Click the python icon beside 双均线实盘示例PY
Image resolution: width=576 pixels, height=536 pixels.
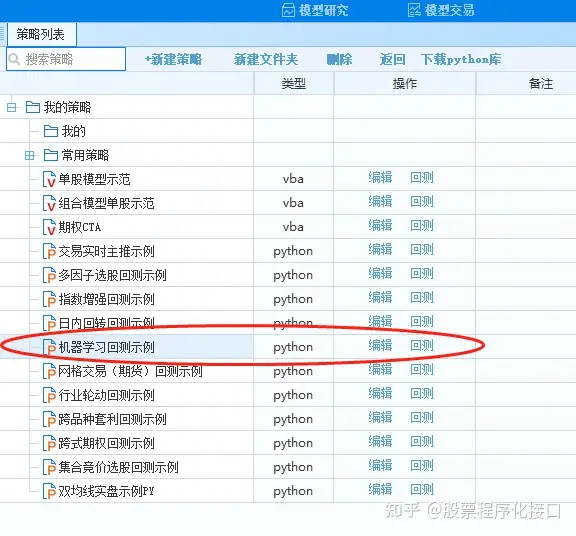coord(49,491)
